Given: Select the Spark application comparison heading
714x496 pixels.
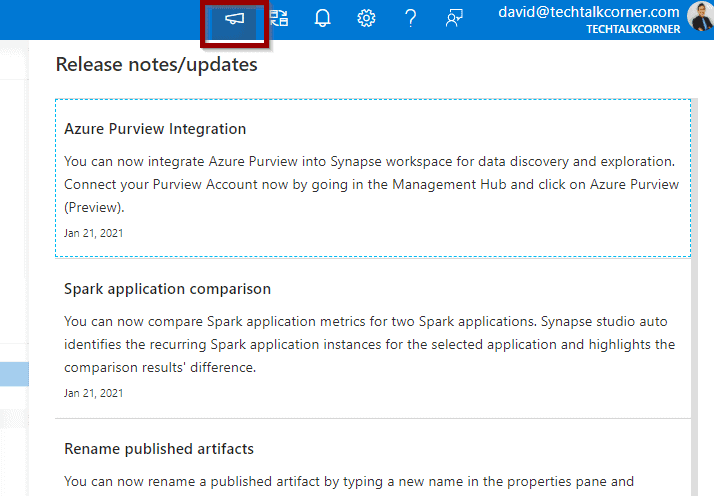Looking at the screenshot, I should click(167, 289).
